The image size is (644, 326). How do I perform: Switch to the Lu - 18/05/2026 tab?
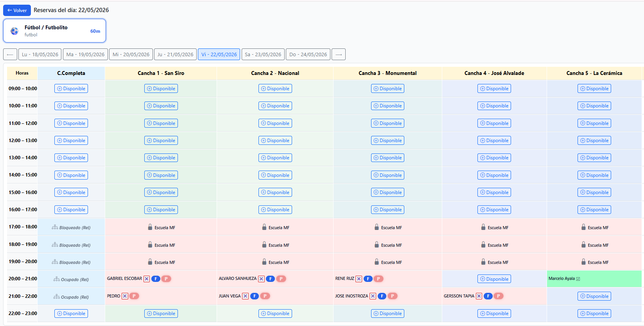pyautogui.click(x=40, y=54)
